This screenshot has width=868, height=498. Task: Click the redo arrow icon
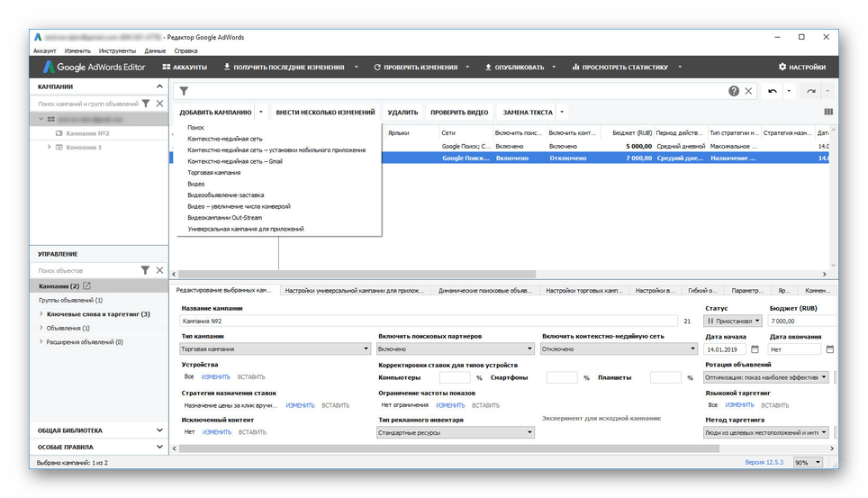point(811,91)
